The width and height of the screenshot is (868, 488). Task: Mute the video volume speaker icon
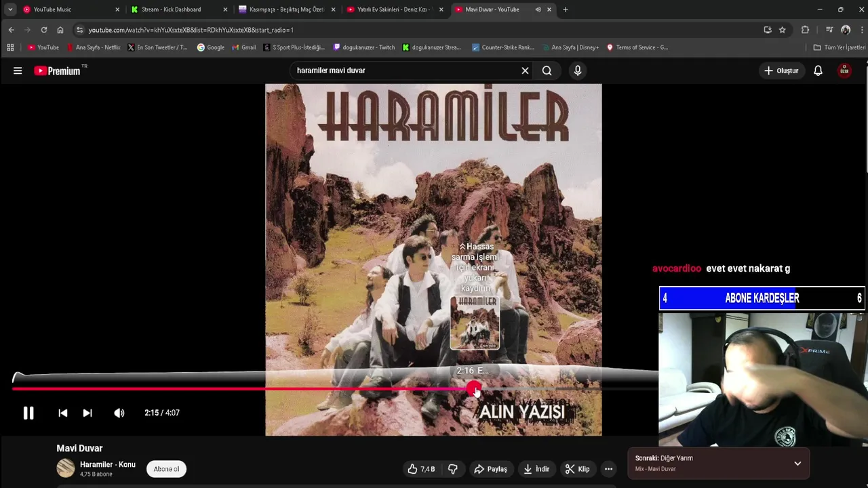tap(119, 413)
